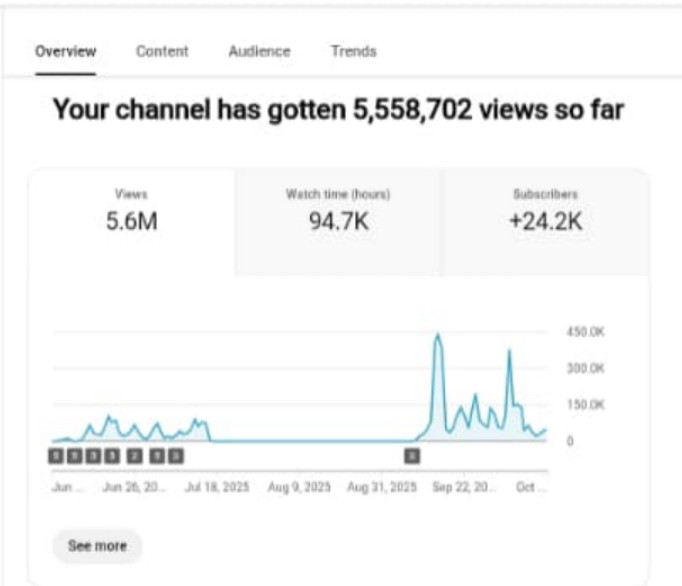Select the third publish marker under the chart
Viewport: 682px width, 586px height.
[x=94, y=456]
